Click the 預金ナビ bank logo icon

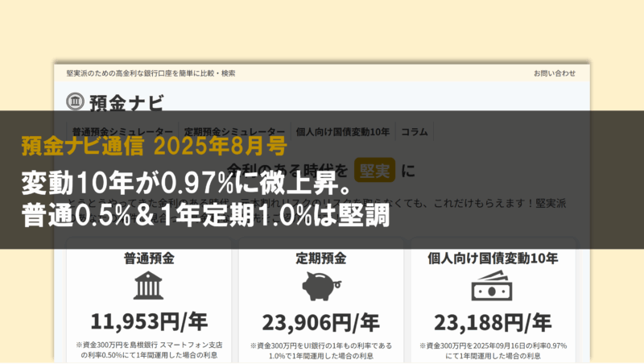coord(75,101)
